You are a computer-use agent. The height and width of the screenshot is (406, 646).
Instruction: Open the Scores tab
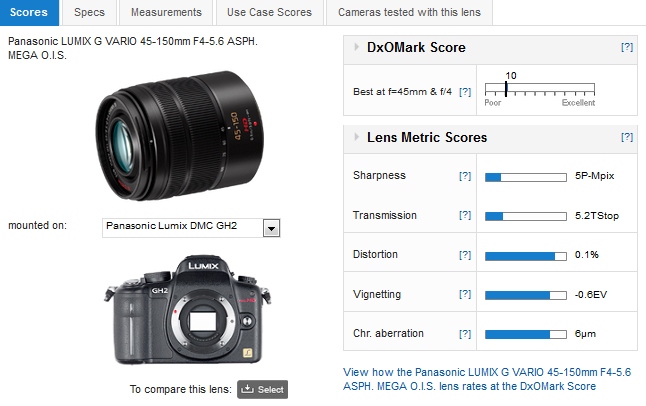click(x=29, y=12)
